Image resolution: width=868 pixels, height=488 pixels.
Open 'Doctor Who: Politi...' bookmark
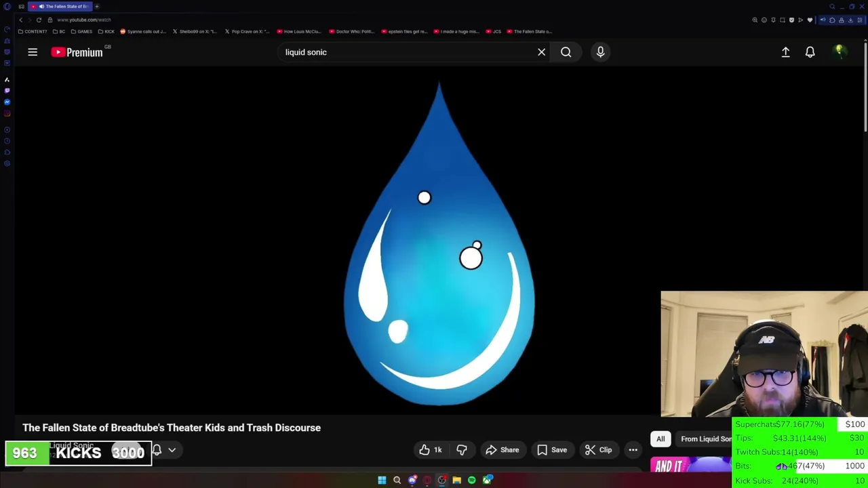pos(351,31)
